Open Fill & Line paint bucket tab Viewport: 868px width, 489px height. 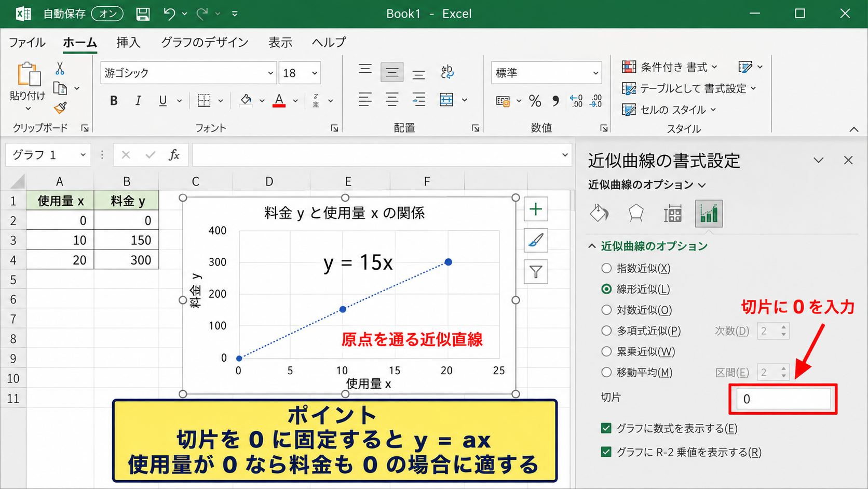pos(600,214)
